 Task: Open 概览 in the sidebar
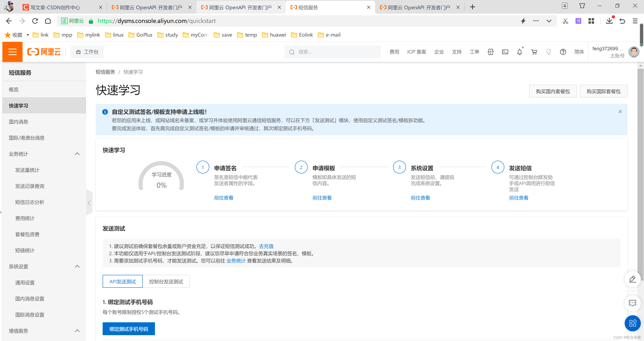[x=44, y=89]
